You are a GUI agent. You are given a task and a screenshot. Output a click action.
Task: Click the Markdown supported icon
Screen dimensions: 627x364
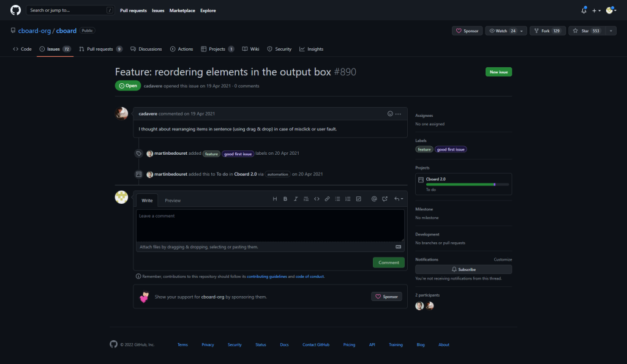click(398, 247)
